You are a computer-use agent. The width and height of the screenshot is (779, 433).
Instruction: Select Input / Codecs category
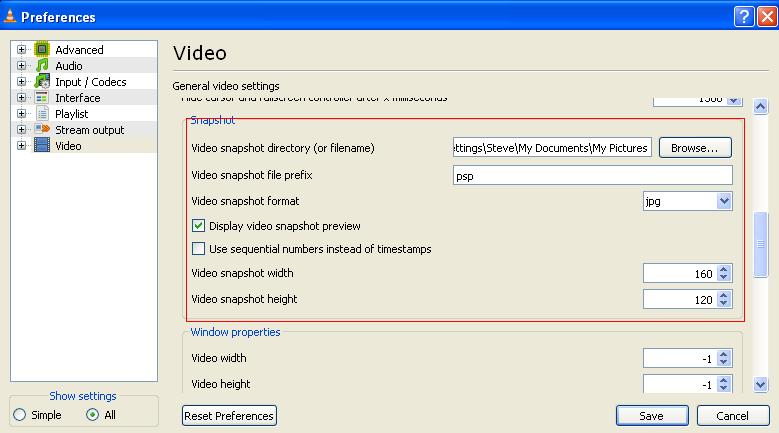tap(90, 82)
